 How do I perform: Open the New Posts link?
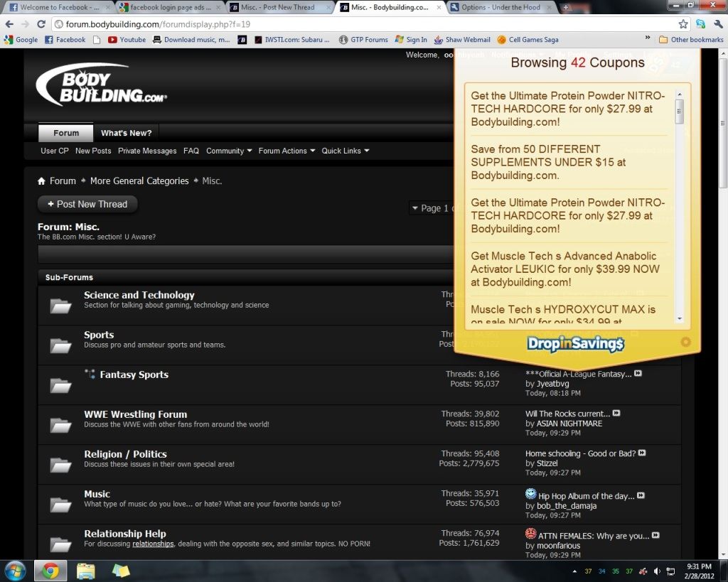pyautogui.click(x=93, y=151)
